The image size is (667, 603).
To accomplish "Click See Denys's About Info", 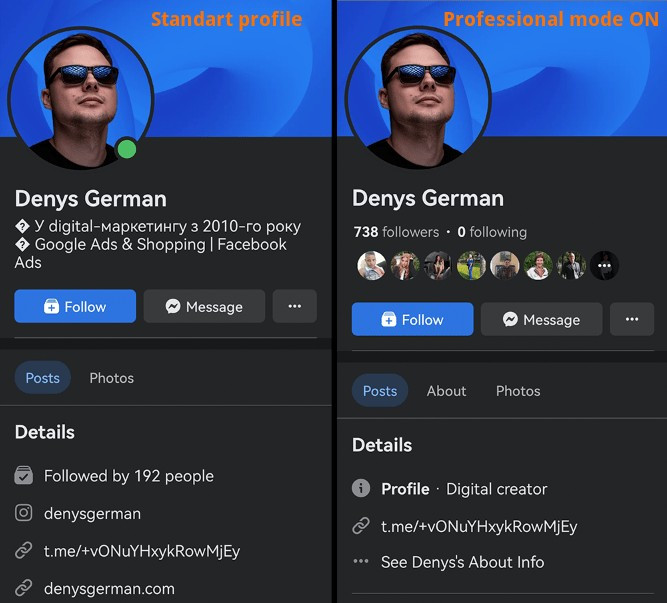I will tap(462, 562).
